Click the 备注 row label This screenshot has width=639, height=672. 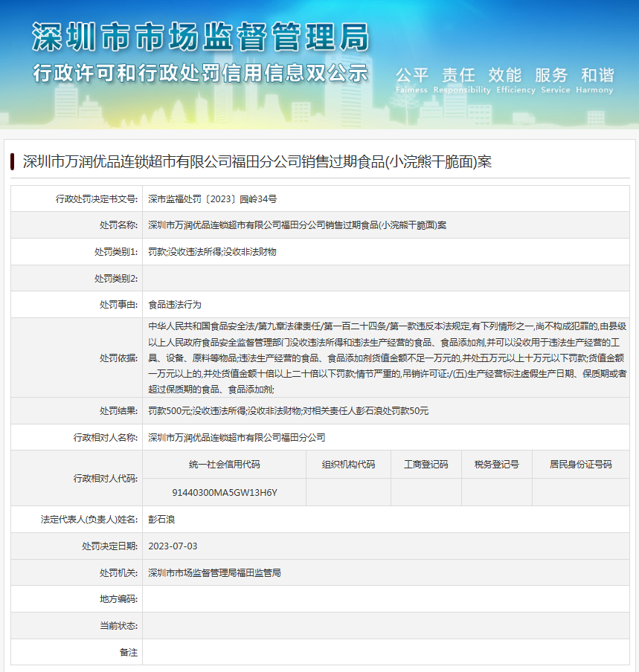tap(129, 652)
